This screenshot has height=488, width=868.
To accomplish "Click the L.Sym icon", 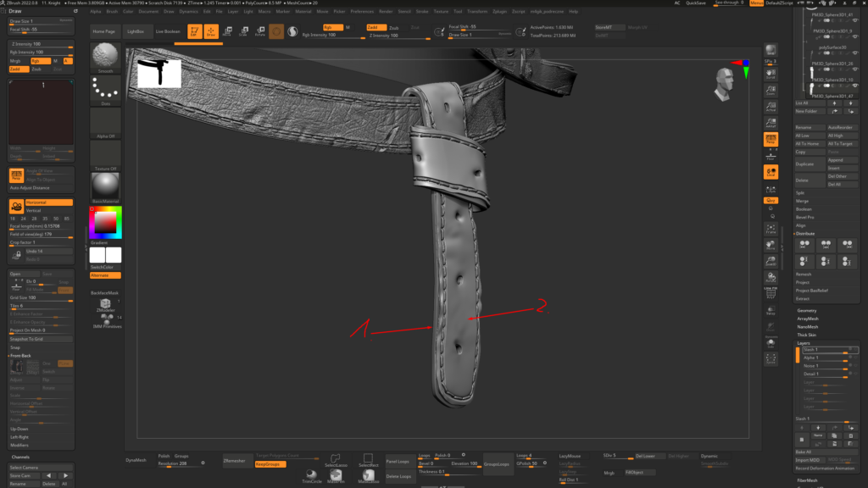I will point(771,189).
